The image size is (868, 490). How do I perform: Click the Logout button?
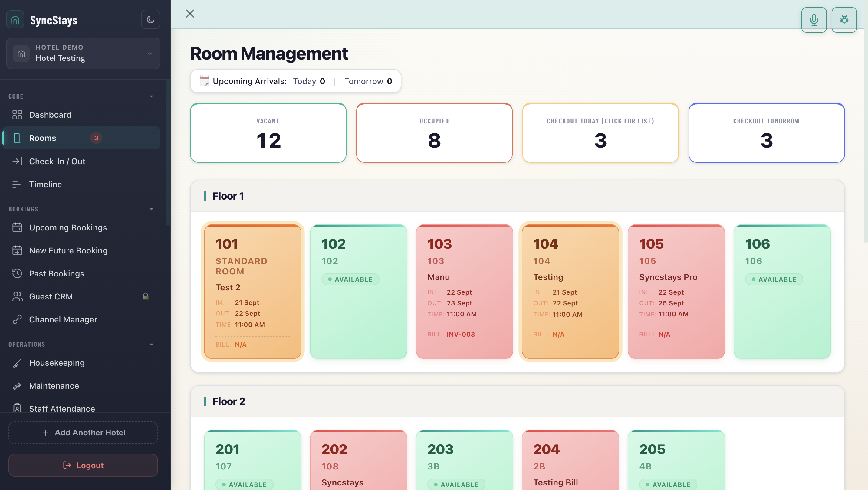[x=83, y=465]
